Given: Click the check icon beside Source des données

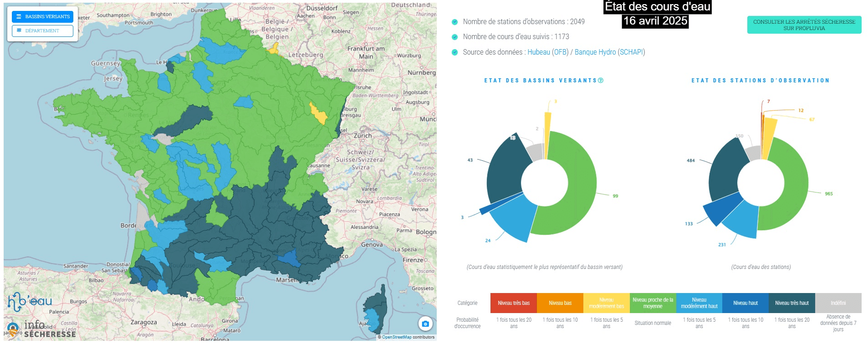Looking at the screenshot, I should pos(454,52).
